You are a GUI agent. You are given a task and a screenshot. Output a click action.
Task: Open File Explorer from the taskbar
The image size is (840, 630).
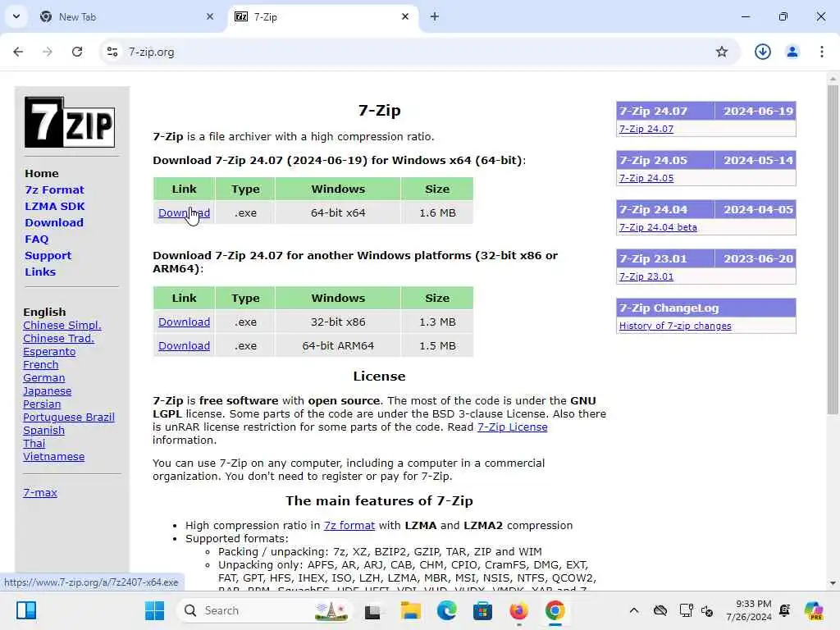(x=410, y=610)
